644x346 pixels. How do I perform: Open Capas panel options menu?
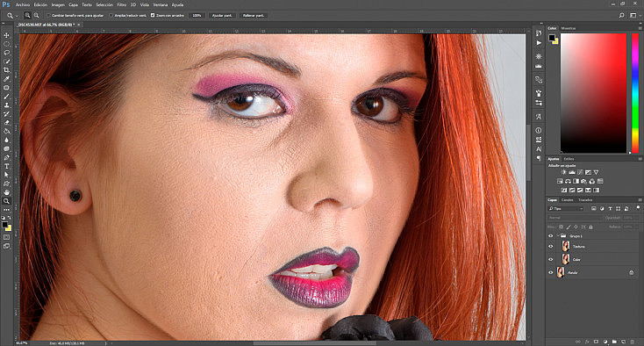pos(640,200)
